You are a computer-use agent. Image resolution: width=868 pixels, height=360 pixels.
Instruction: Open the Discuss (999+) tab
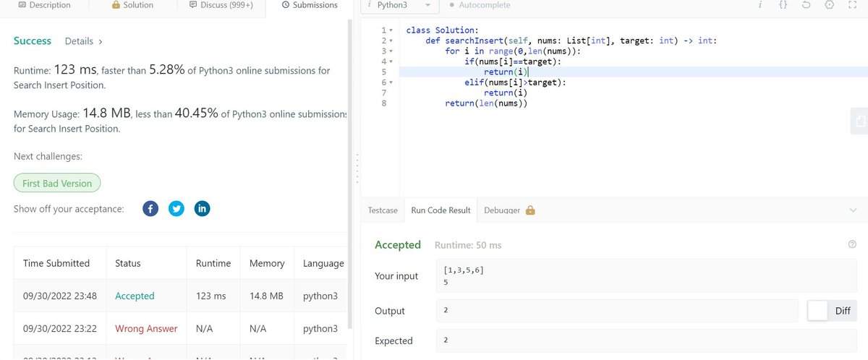click(221, 5)
